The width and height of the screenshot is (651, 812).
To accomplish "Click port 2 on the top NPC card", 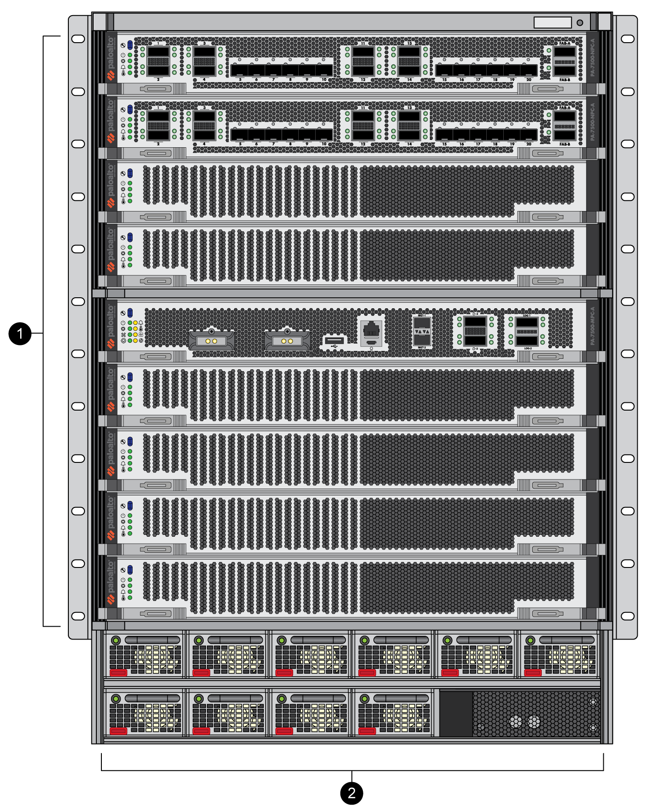I will pos(158,70).
